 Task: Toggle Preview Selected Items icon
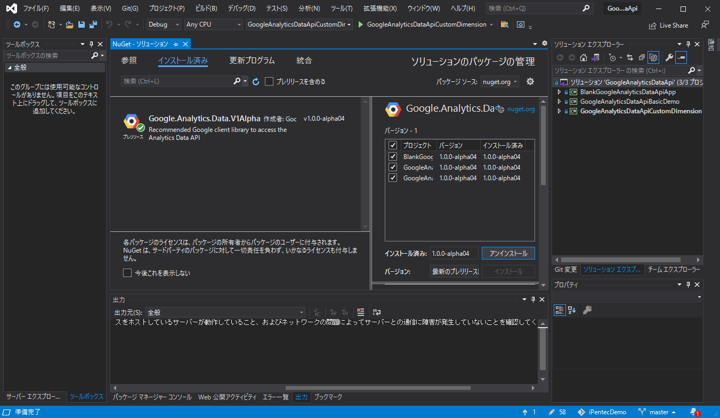click(681, 57)
